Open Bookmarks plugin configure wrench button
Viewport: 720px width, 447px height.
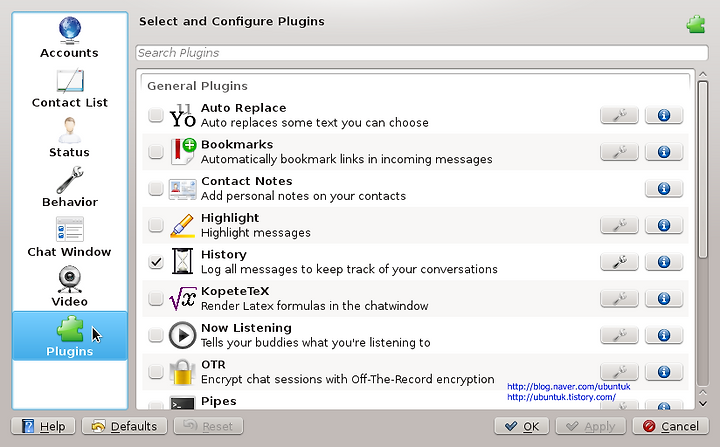(x=619, y=152)
